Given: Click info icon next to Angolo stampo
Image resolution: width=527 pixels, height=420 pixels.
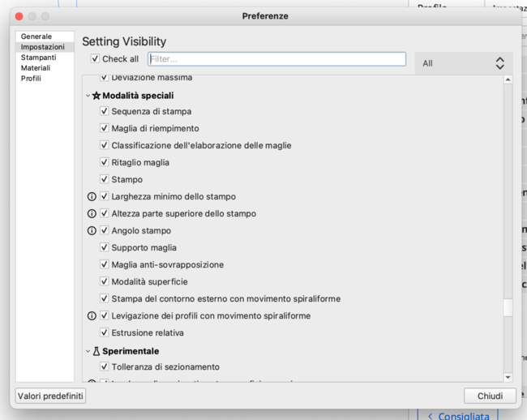Looking at the screenshot, I should [92, 230].
